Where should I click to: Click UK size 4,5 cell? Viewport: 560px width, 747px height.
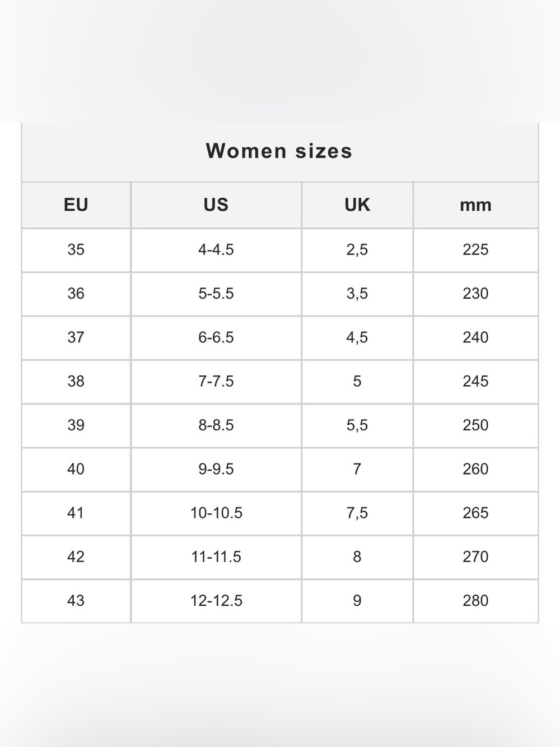pos(357,337)
